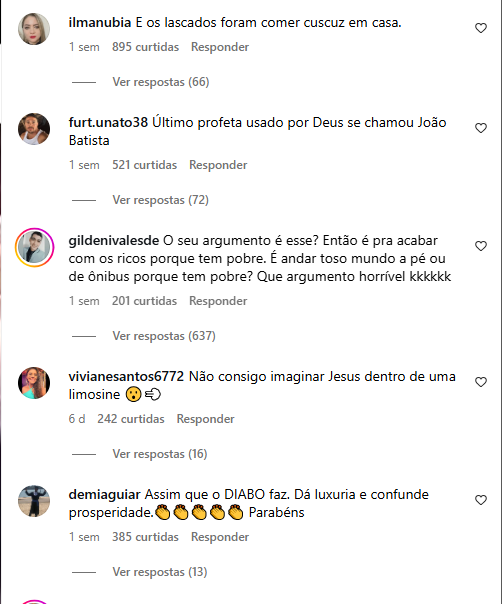502x604 pixels.
Task: Open ilmanubia's profile picture
Action: (34, 29)
